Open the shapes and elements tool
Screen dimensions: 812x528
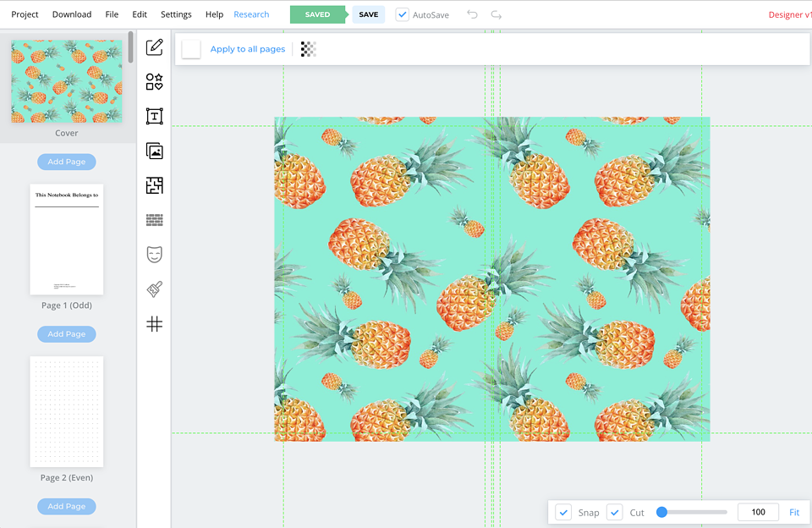tap(154, 82)
